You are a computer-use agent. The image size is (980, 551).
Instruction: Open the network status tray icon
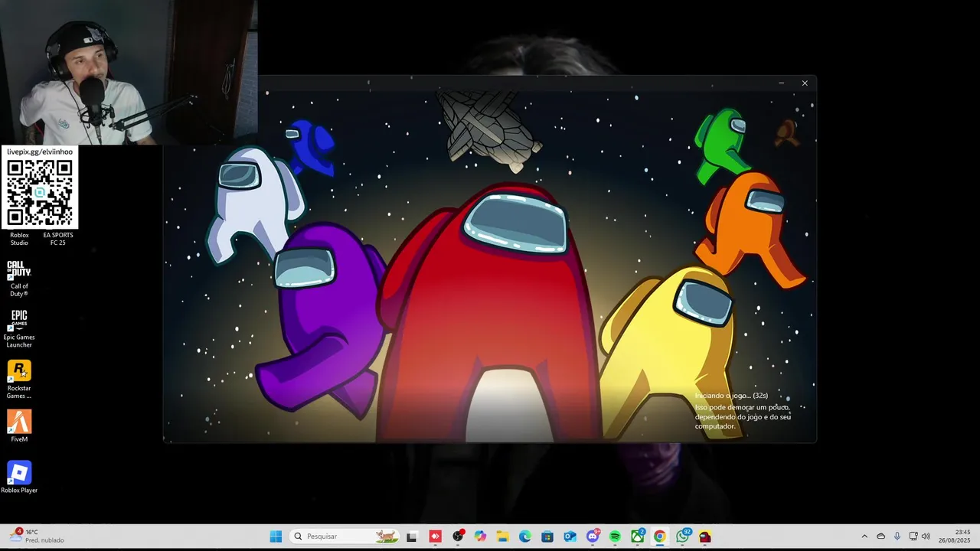(x=913, y=536)
